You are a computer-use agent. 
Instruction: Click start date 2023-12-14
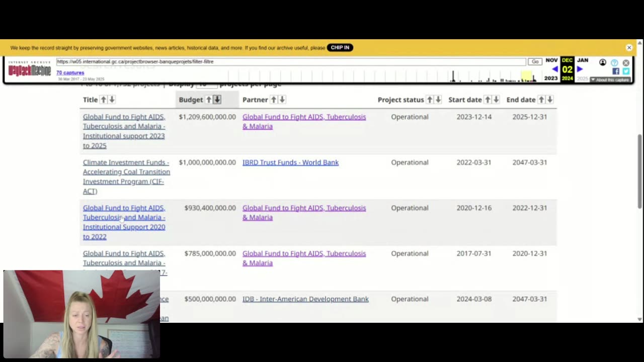point(473,117)
